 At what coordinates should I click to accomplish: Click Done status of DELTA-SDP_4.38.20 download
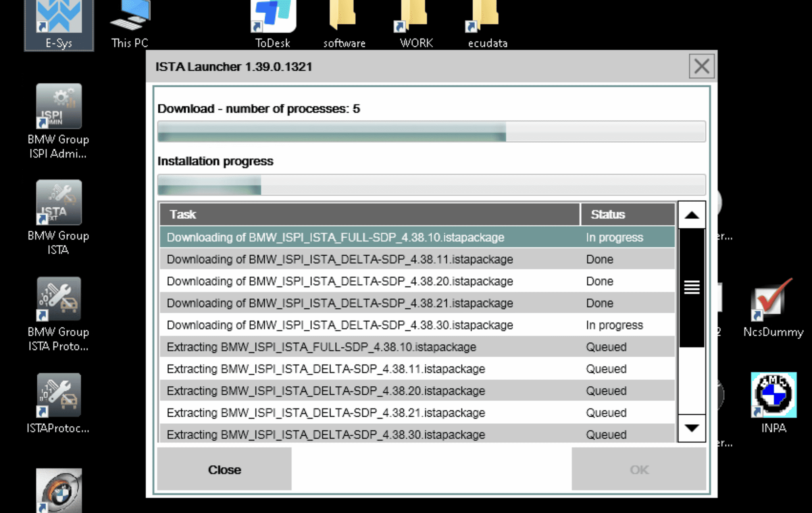600,281
